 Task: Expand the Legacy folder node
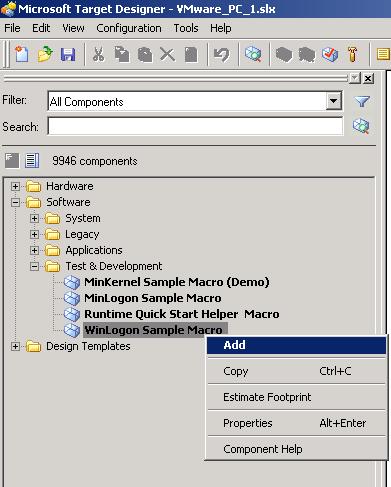(x=34, y=234)
